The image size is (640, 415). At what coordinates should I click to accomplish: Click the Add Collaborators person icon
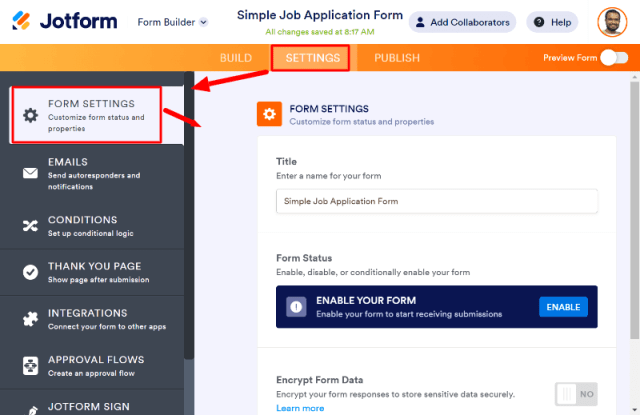[x=420, y=22]
